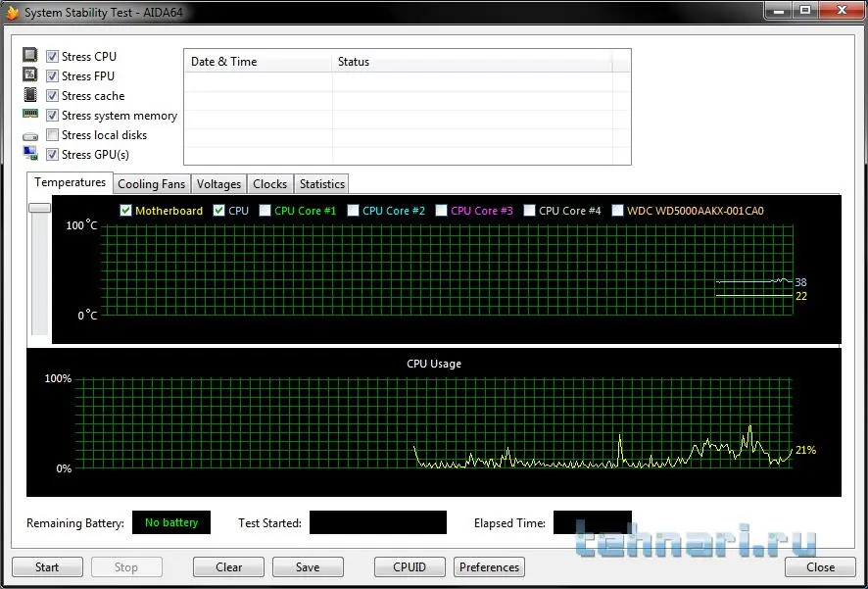Click the CPU chip icon beside Stress CPU
This screenshot has height=589, width=868.
[x=30, y=55]
